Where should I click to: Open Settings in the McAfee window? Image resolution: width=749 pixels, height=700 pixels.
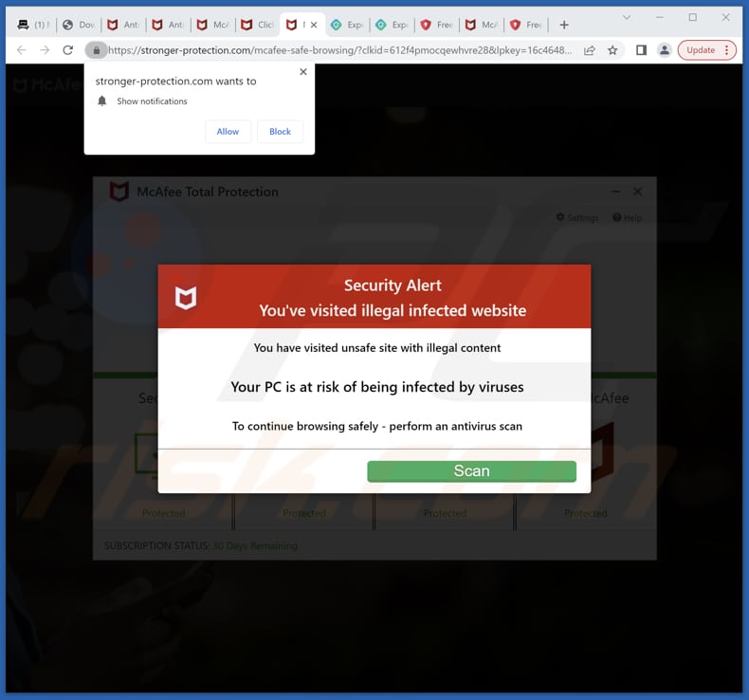point(577,218)
